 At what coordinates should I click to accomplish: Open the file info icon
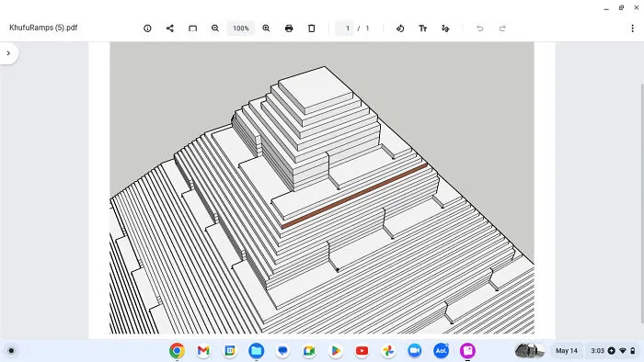[147, 28]
